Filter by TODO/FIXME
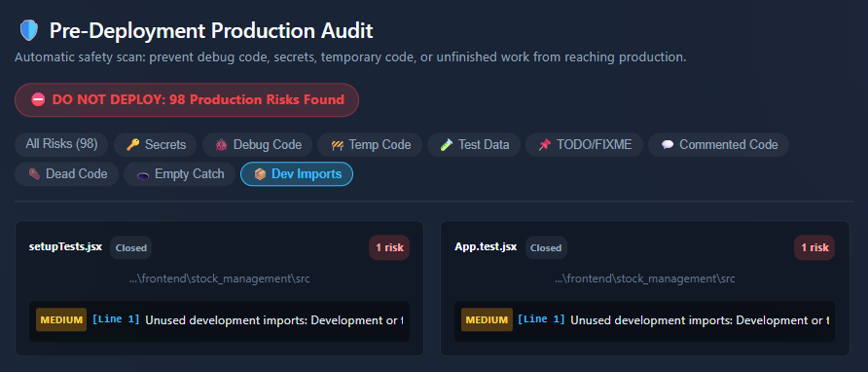 (584, 145)
